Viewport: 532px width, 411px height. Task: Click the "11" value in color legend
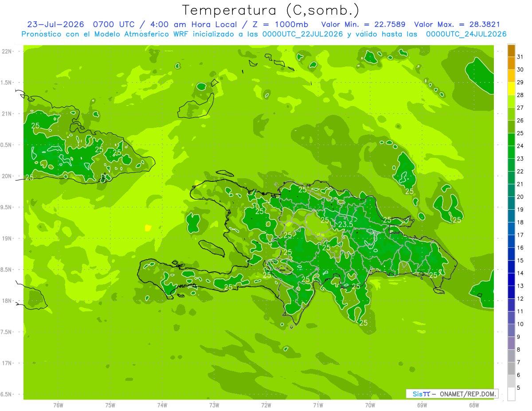[520, 311]
